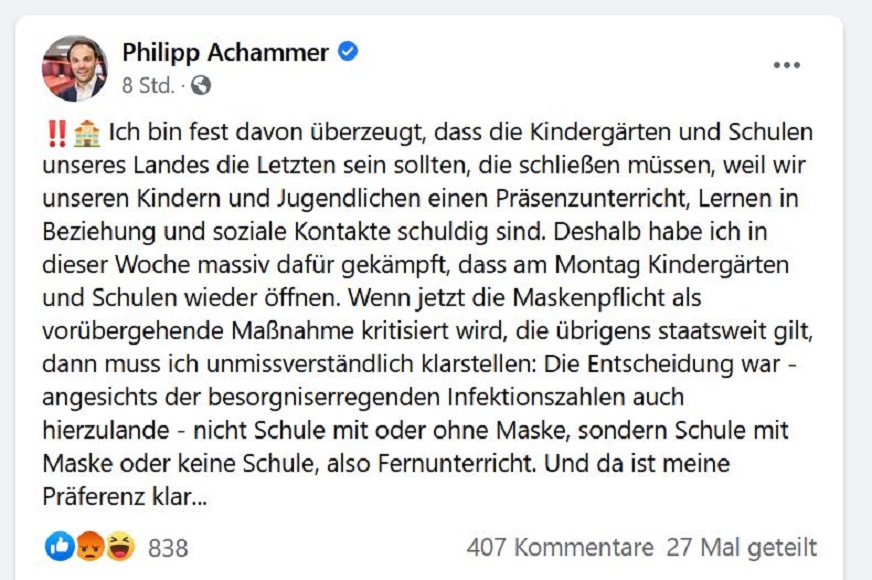Click the blue thumbs-up reaction icon
This screenshot has height=580, width=872.
[60, 546]
